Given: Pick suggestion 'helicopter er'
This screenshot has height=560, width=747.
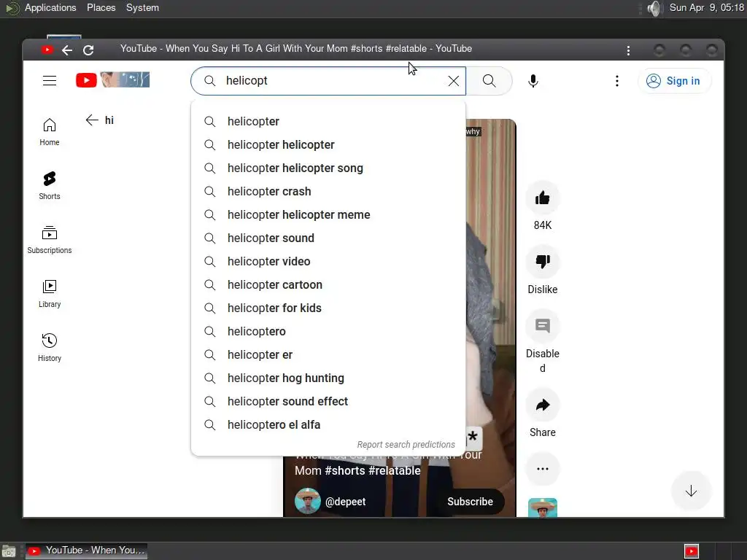Looking at the screenshot, I should coord(328,355).
